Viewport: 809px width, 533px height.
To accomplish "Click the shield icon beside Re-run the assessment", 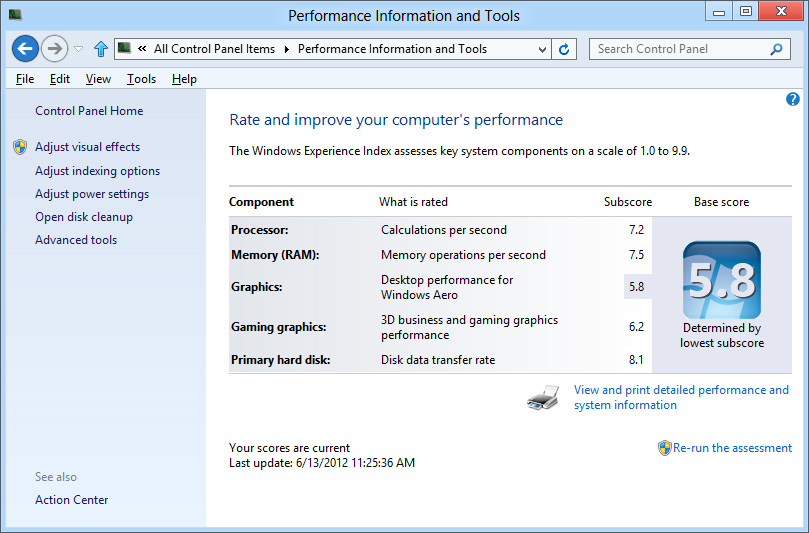I will [665, 448].
